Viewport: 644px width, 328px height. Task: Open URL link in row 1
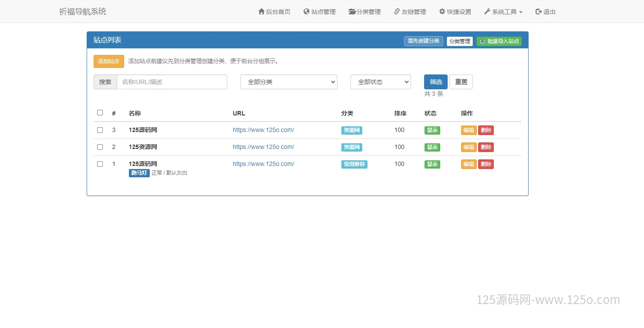(263, 164)
